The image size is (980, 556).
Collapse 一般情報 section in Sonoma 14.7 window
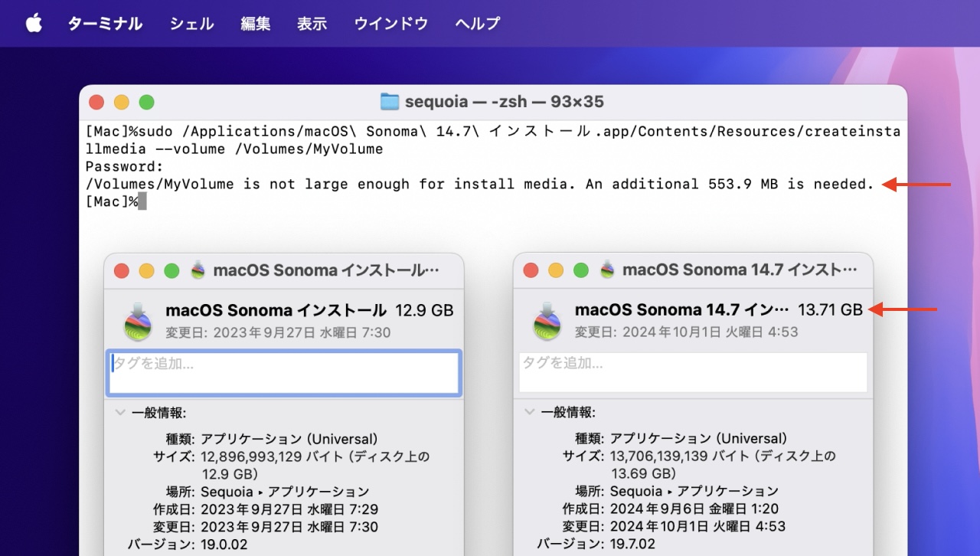(x=530, y=412)
